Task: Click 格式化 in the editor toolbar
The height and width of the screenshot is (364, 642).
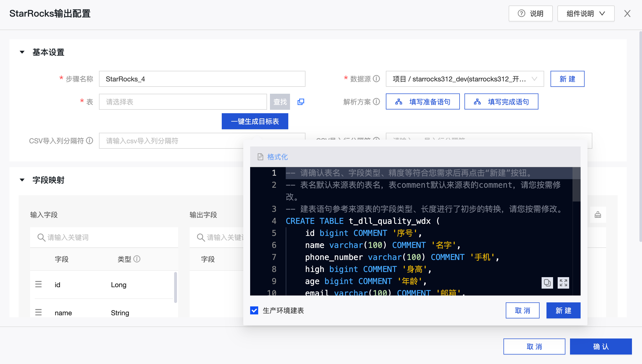Action: [x=277, y=157]
